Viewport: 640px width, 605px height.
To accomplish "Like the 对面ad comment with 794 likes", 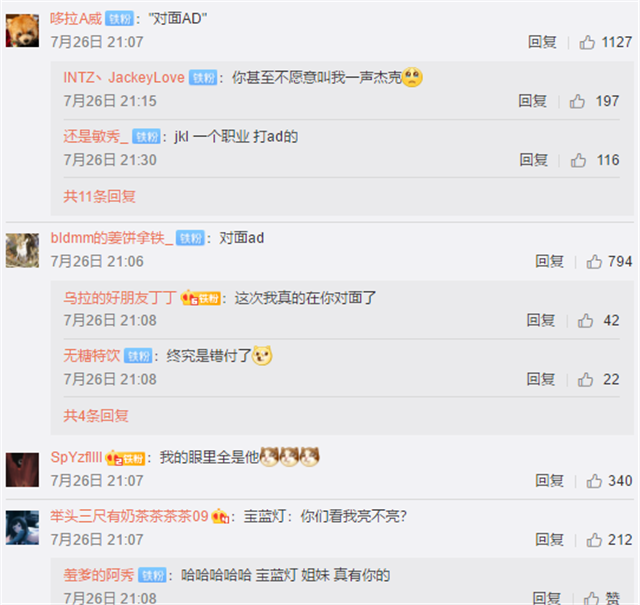I will click(594, 261).
